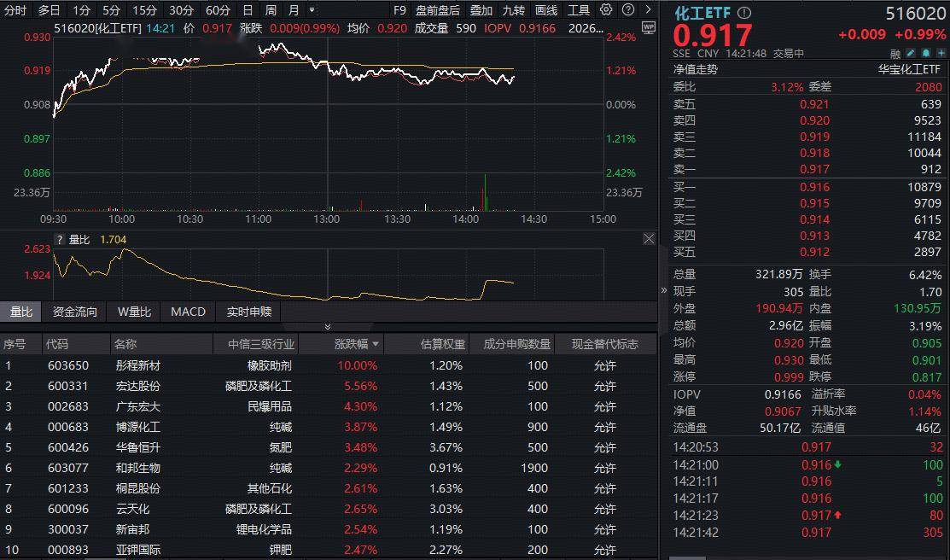Click the info icon next to 化工ETF

(x=744, y=13)
